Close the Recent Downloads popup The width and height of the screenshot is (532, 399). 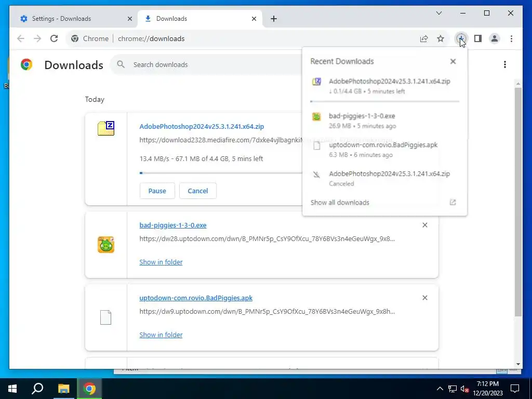point(453,61)
